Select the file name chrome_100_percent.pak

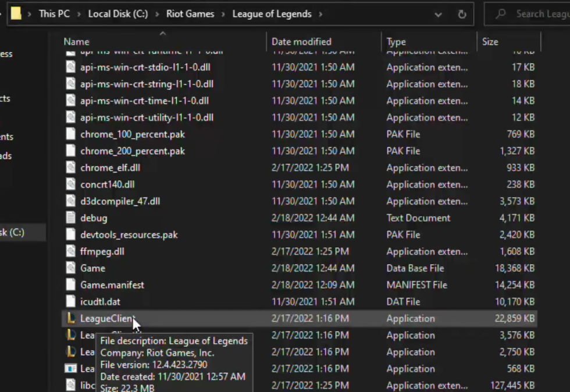coord(133,134)
